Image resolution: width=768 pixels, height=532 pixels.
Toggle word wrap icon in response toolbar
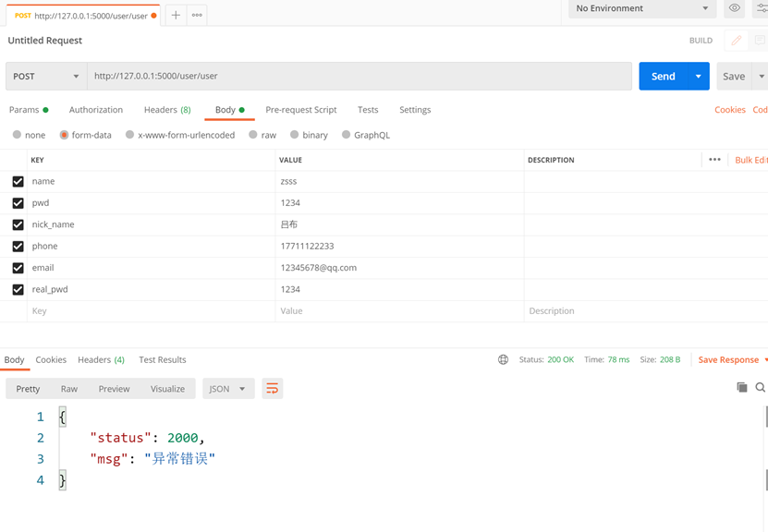[273, 389]
